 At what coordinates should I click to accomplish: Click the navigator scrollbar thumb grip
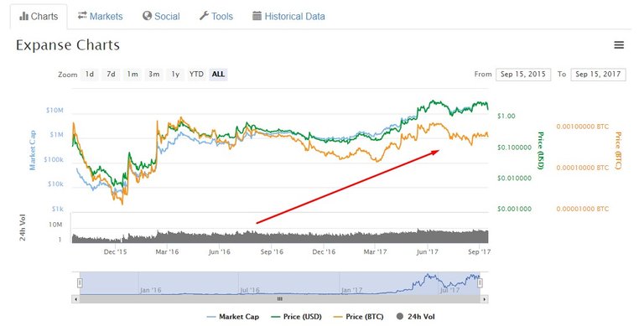click(280, 299)
